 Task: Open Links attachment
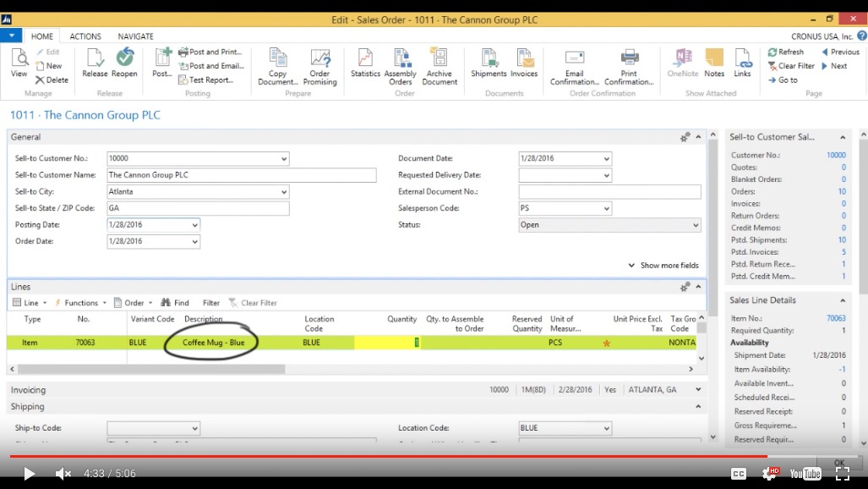click(742, 63)
